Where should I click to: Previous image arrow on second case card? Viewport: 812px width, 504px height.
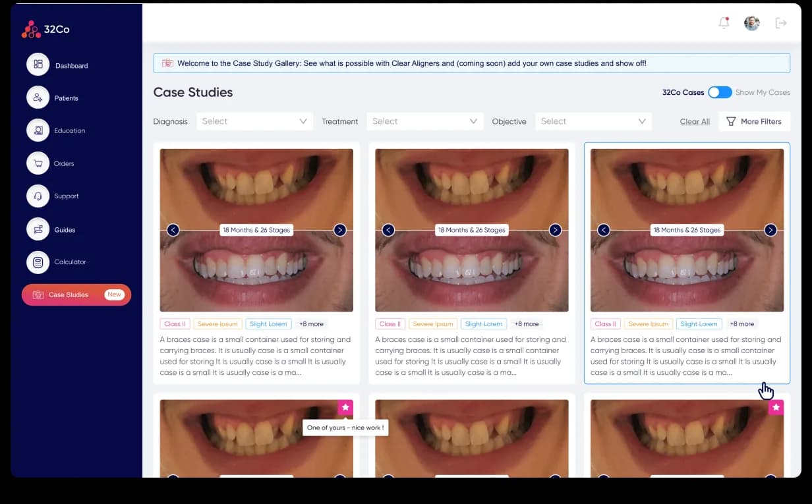[388, 230]
